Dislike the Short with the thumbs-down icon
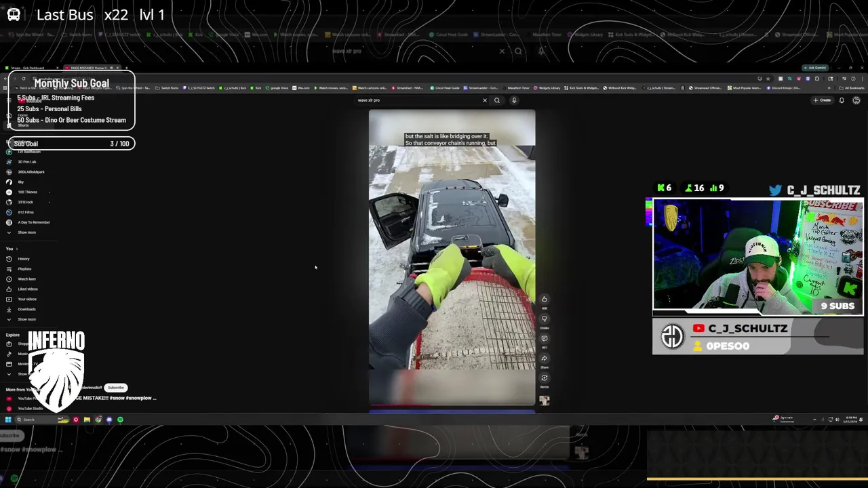Viewport: 868px width, 488px height. coord(544,319)
